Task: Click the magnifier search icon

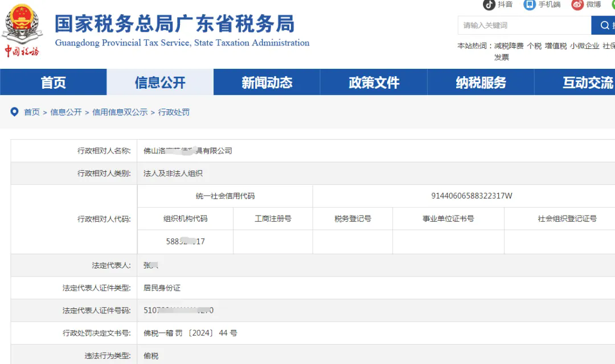Action: pyautogui.click(x=605, y=26)
